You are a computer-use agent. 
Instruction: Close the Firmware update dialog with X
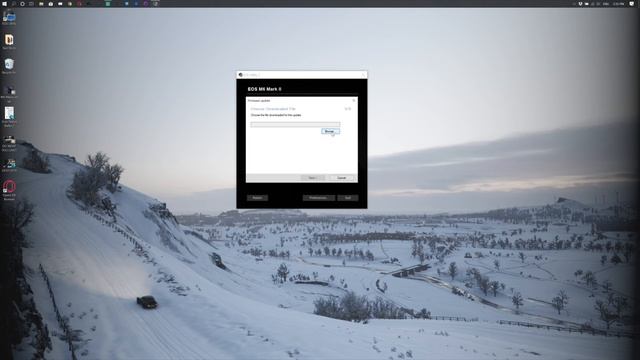[354, 100]
